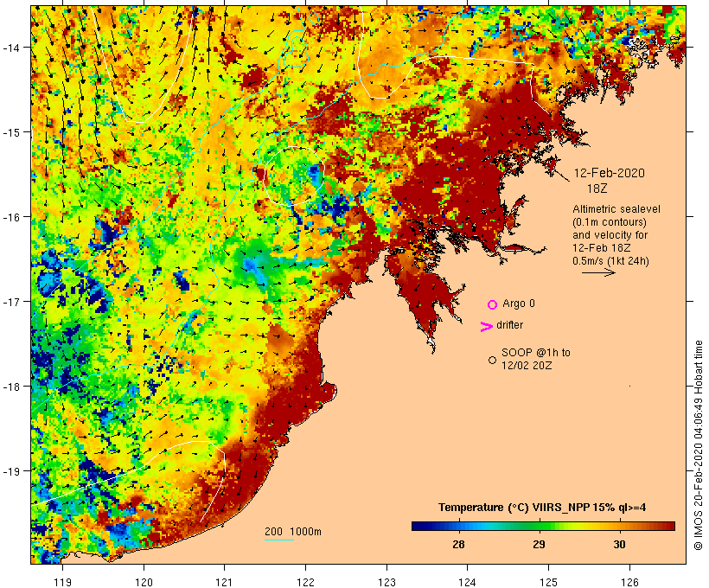Image resolution: width=709 pixels, height=588 pixels.
Task: Click the temperature color bar
Action: click(543, 526)
